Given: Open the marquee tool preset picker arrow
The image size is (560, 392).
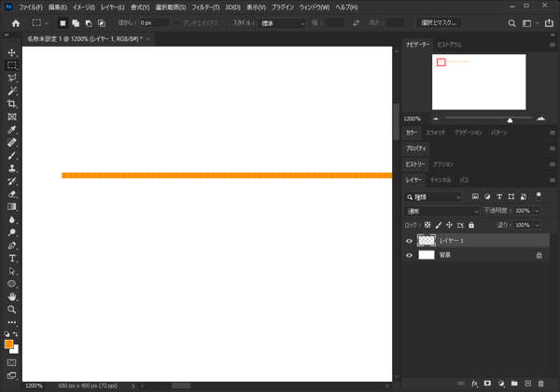Looking at the screenshot, I should point(47,23).
